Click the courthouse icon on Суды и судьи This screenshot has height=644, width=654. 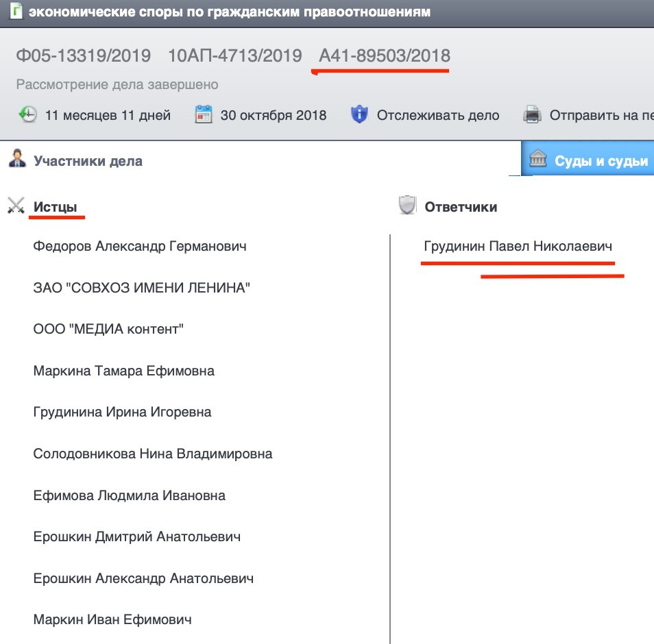coord(538,160)
